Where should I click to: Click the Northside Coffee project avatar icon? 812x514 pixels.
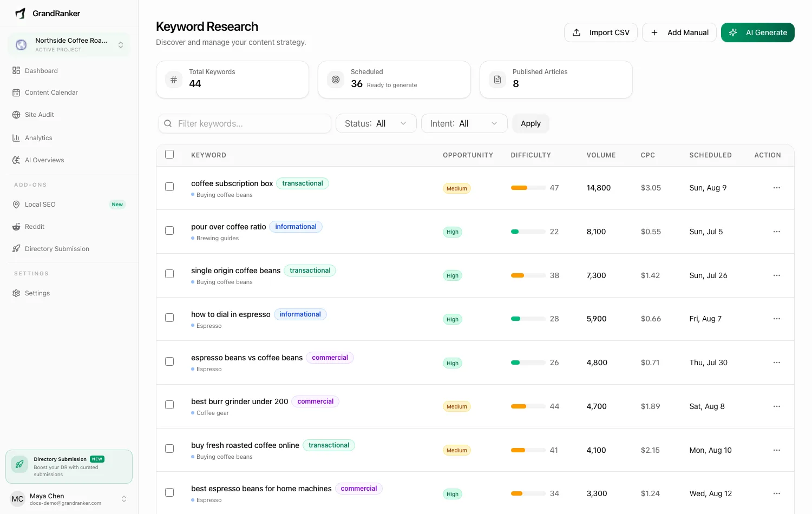click(x=21, y=45)
